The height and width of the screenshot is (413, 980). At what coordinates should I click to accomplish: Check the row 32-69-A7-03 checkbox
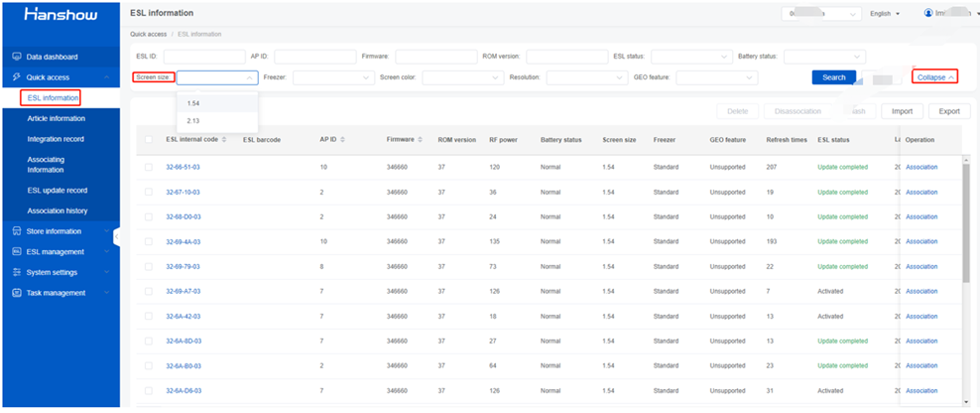click(149, 292)
